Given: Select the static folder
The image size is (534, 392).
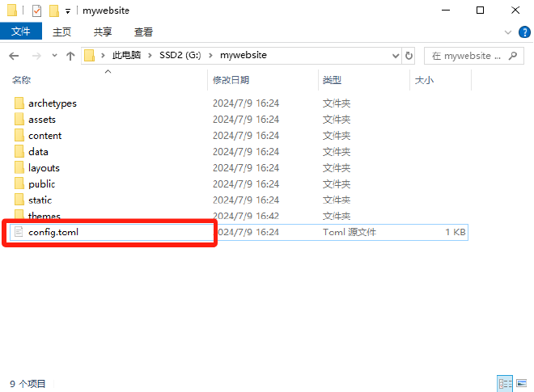Looking at the screenshot, I should coord(40,200).
